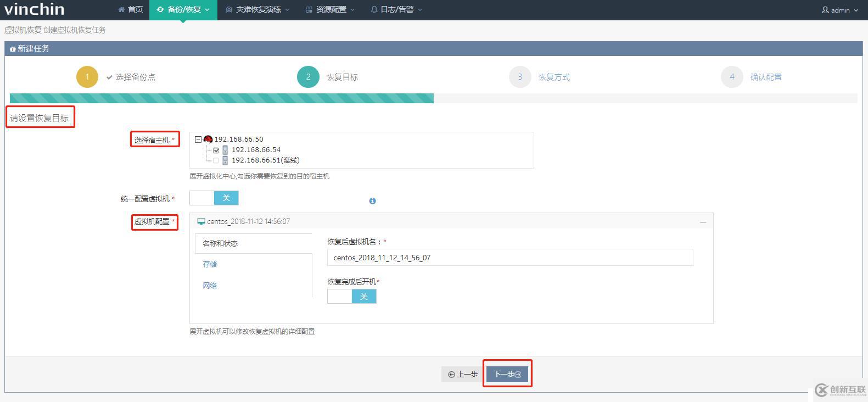This screenshot has height=402, width=868.
Task: Check the host 192.168.66.54 checkbox
Action: (216, 150)
